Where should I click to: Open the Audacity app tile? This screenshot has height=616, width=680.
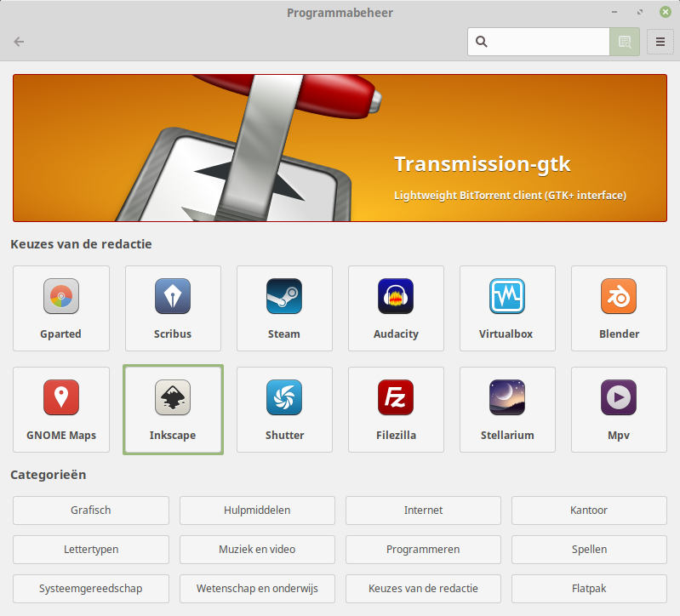point(396,308)
